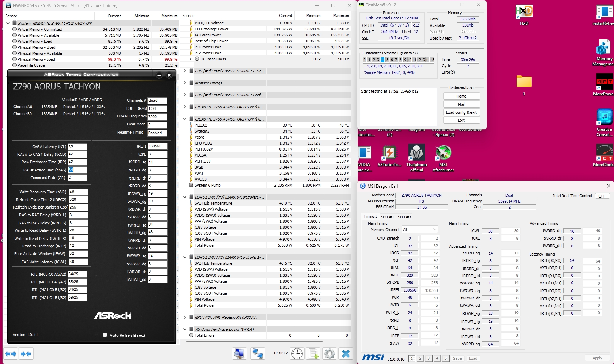The image size is (614, 364).
Task: Select profile 2 button in MSI Dragon Ball
Action: (420, 358)
